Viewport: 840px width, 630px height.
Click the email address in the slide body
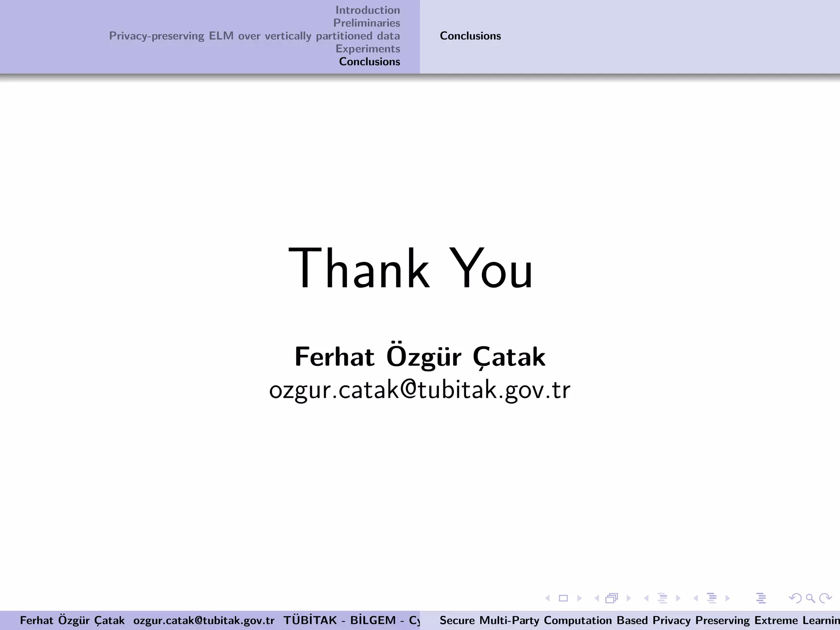tap(420, 390)
